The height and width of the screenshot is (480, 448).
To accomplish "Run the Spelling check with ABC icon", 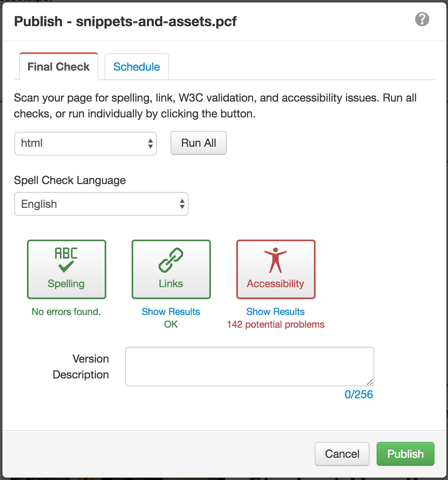I will click(66, 269).
